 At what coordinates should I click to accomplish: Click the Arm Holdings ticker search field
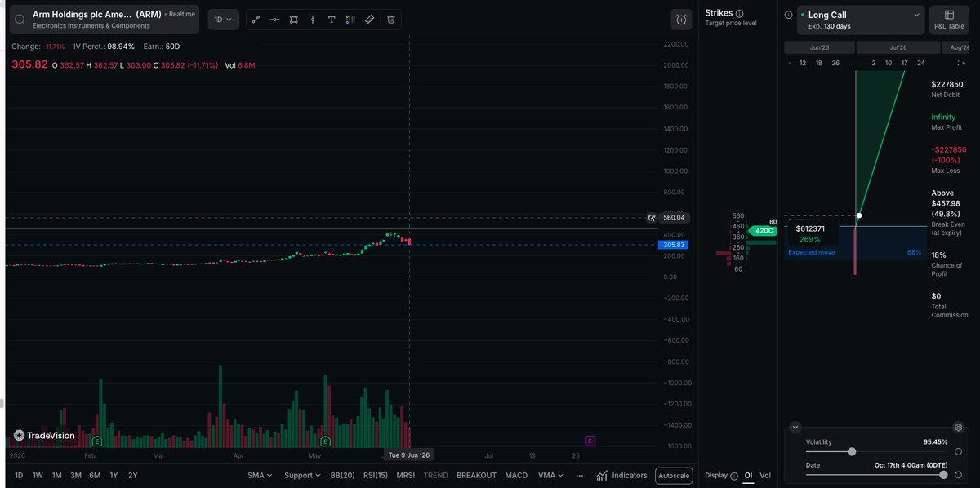point(105,20)
